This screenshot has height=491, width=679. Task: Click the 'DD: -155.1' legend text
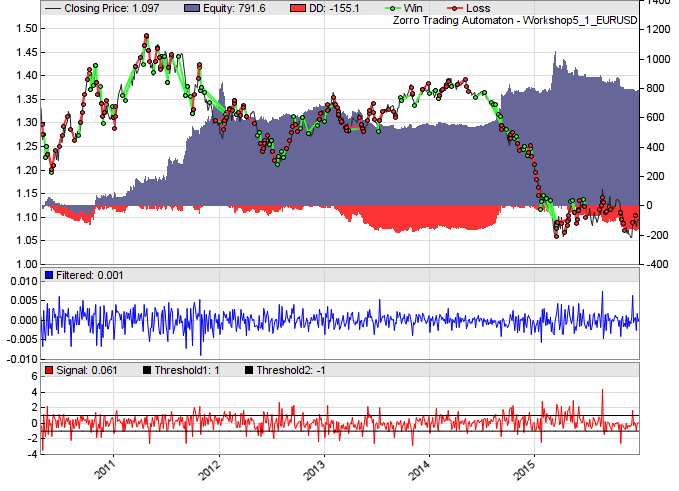[x=334, y=8]
